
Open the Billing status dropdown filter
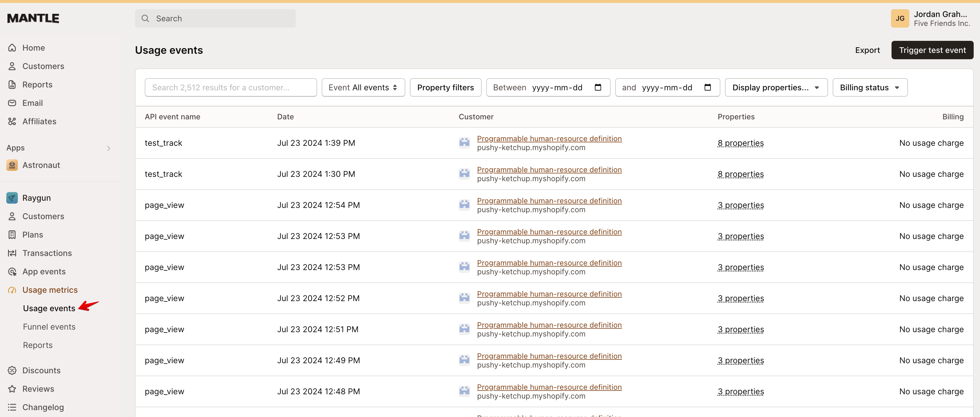coord(869,87)
